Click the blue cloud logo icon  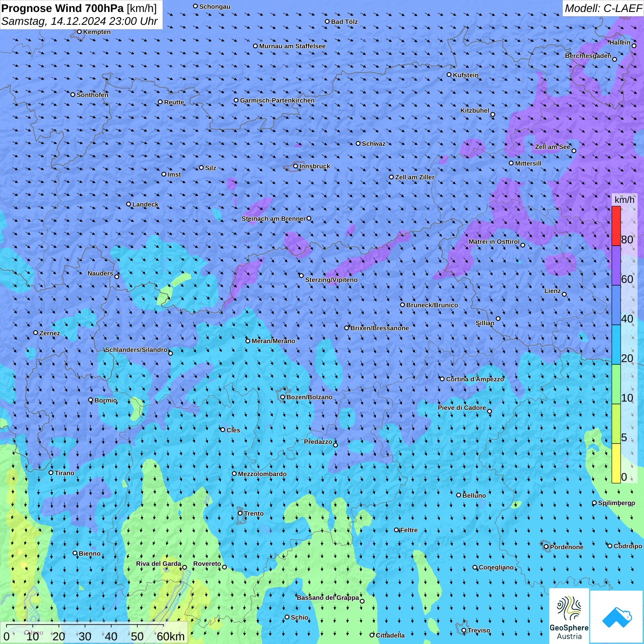pyautogui.click(x=617, y=617)
